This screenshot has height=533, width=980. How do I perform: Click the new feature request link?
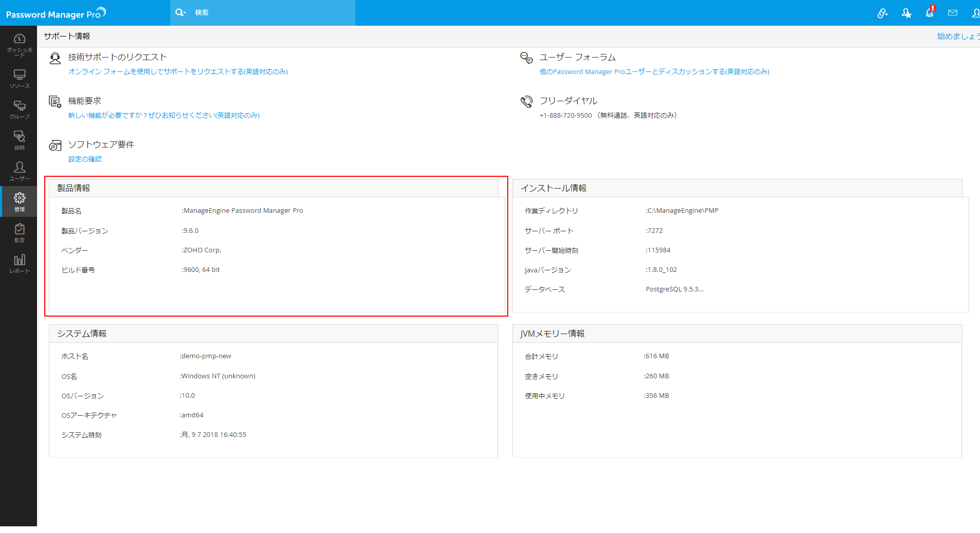(164, 115)
